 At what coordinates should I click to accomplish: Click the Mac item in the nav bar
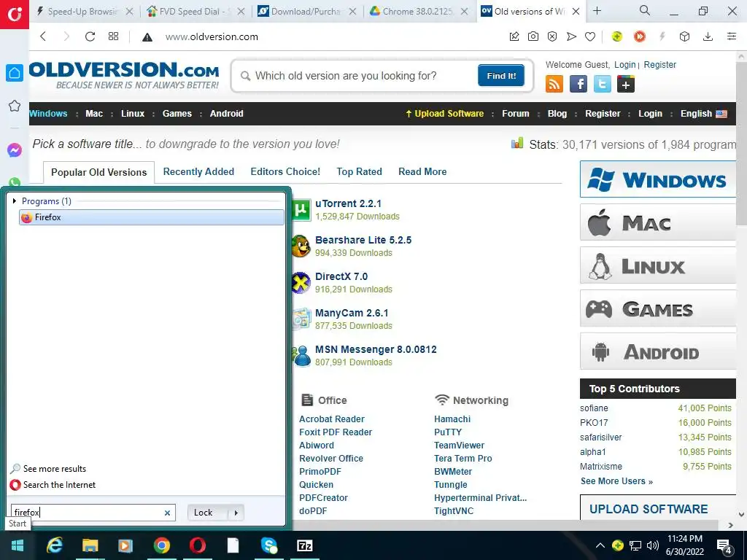[94, 113]
